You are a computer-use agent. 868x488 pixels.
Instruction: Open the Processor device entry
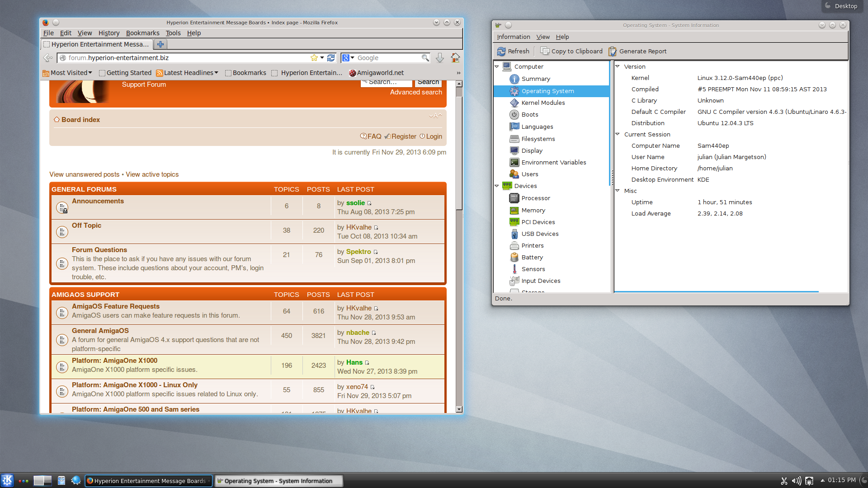click(535, 198)
